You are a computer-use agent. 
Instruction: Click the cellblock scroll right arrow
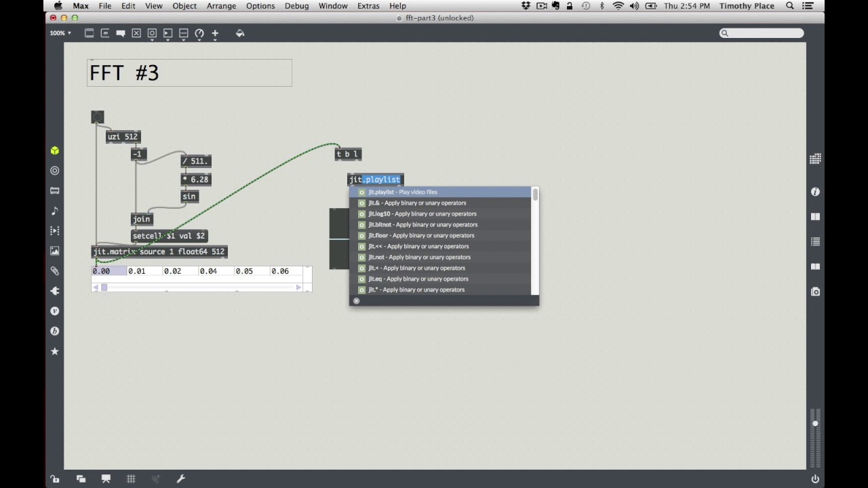tap(298, 288)
